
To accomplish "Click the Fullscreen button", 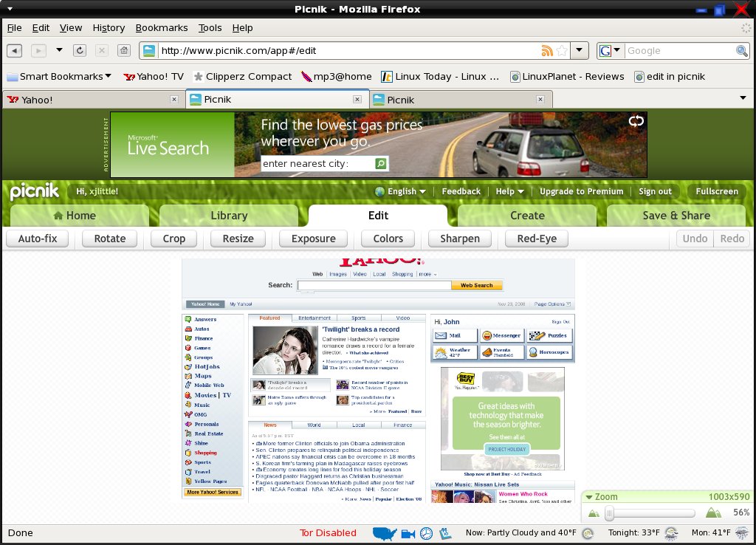I will pyautogui.click(x=717, y=191).
